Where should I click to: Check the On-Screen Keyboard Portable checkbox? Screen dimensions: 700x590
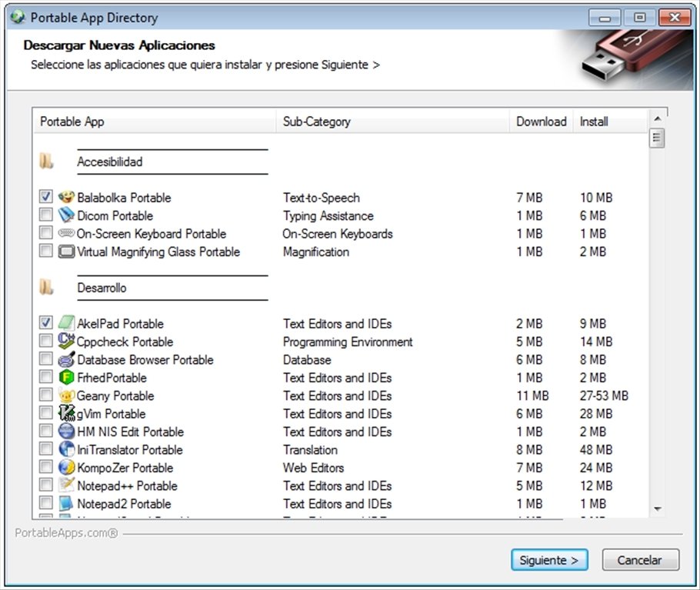[45, 232]
